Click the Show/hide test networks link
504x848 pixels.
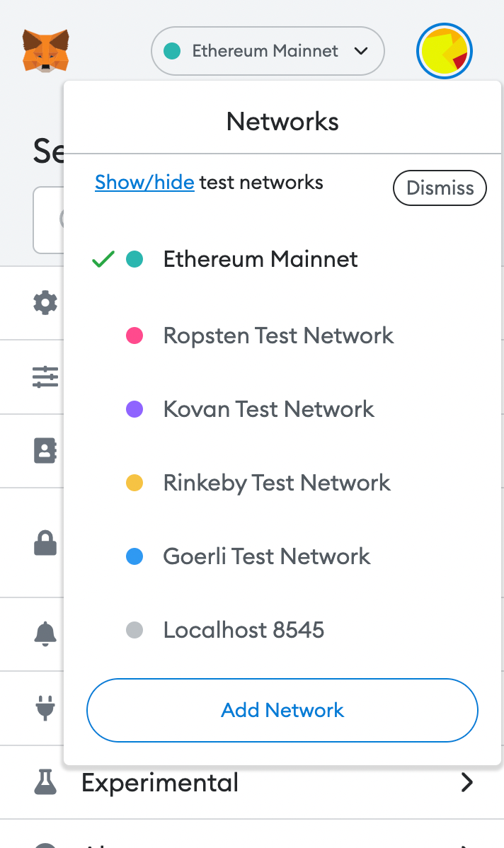point(144,182)
